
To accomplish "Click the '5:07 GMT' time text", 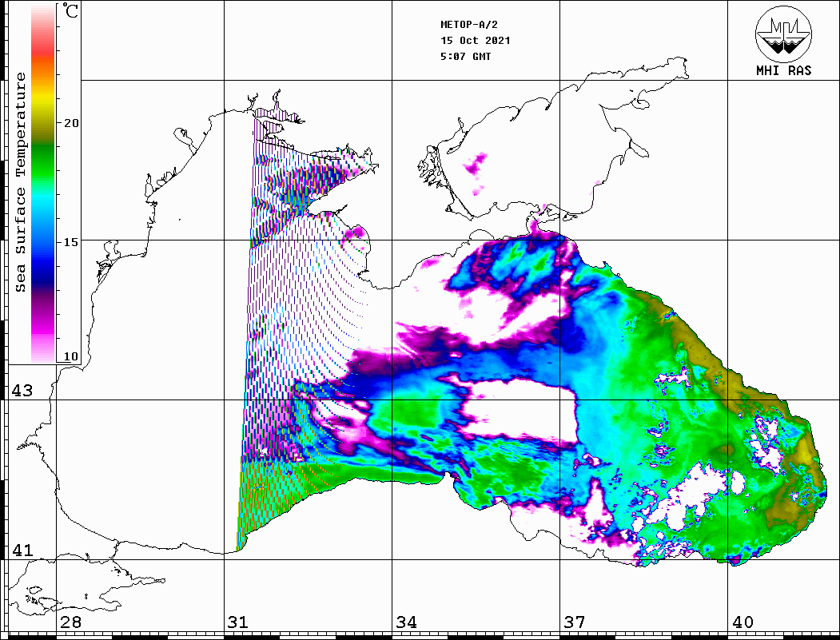I will [465, 56].
